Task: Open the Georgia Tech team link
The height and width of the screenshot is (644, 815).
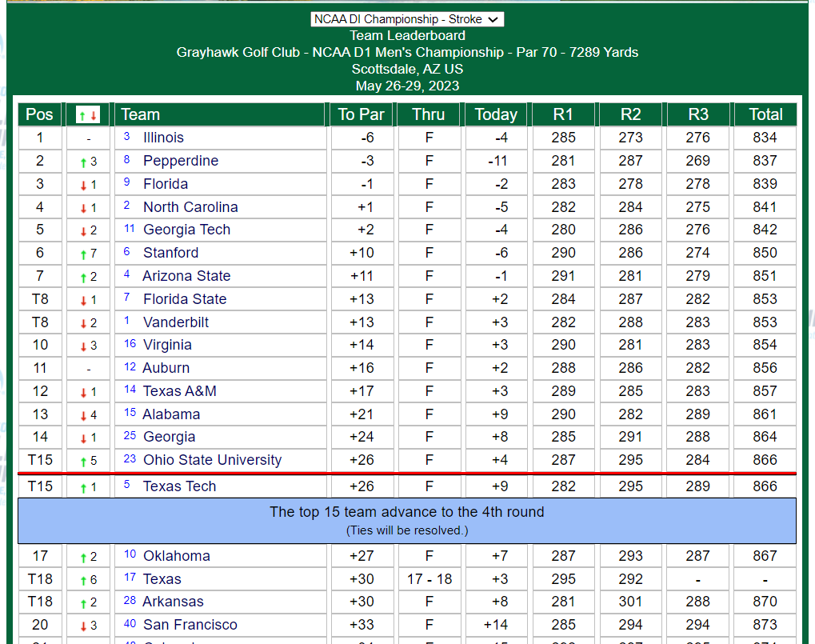Action: pos(186,230)
